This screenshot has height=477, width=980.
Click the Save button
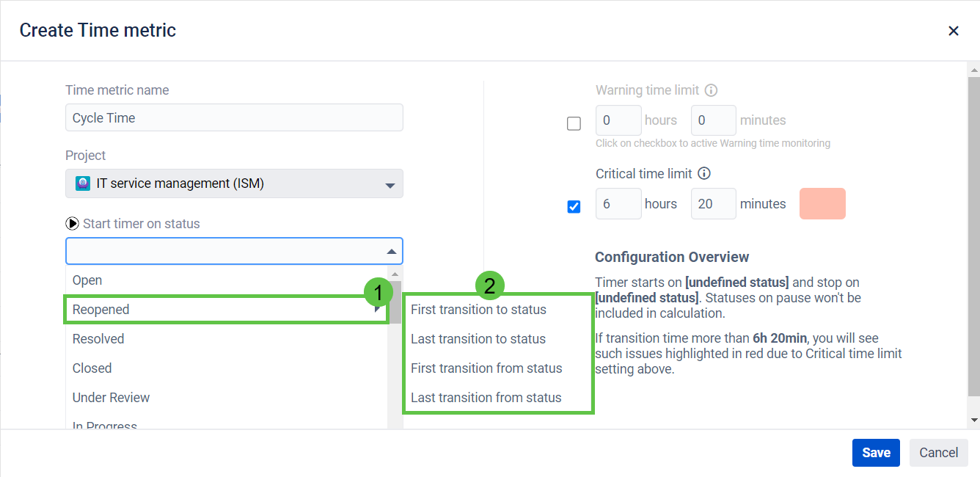click(876, 453)
